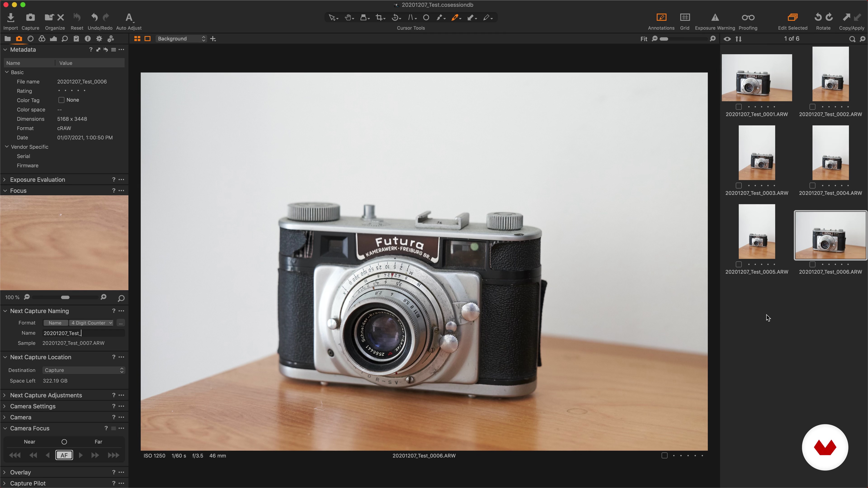Viewport: 868px width, 488px height.
Task: Click the Copy adjustments arrow icon
Action: point(847,18)
